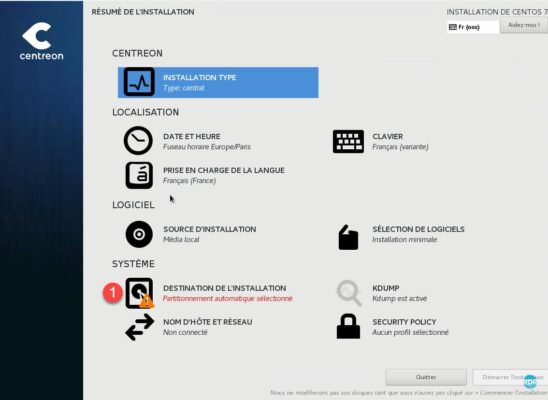The height and width of the screenshot is (400, 548).
Task: Click the network arrows icon
Action: click(x=139, y=327)
